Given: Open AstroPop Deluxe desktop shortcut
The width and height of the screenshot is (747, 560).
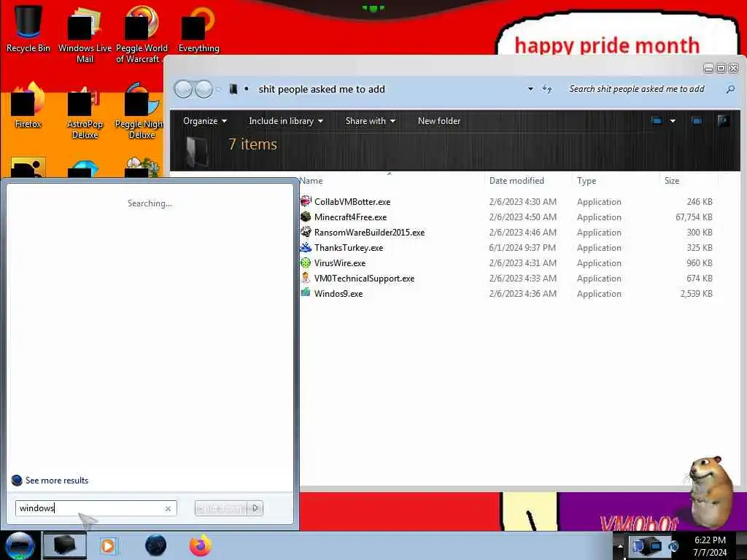Looking at the screenshot, I should (x=85, y=112).
